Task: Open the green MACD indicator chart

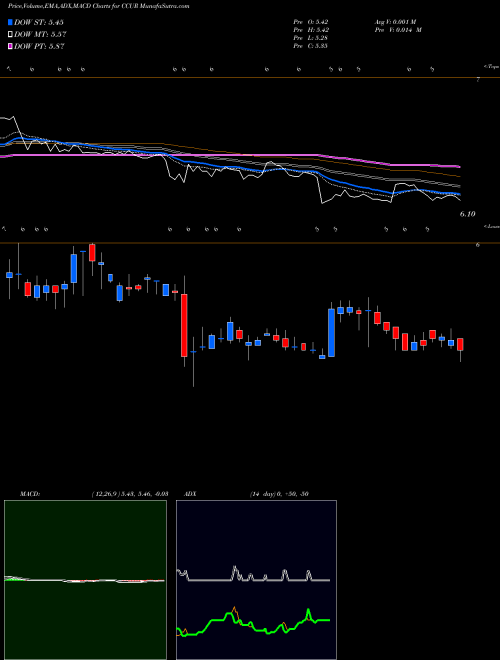Action: 85,580
